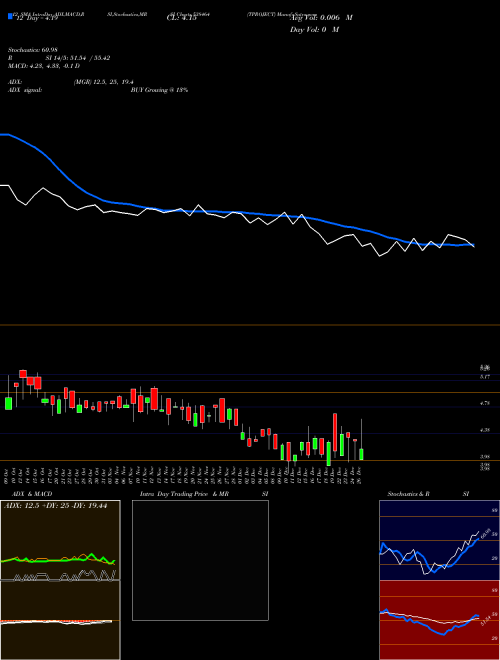
Task: Open the blue Stochastics chart panel
Action: coord(439,540)
